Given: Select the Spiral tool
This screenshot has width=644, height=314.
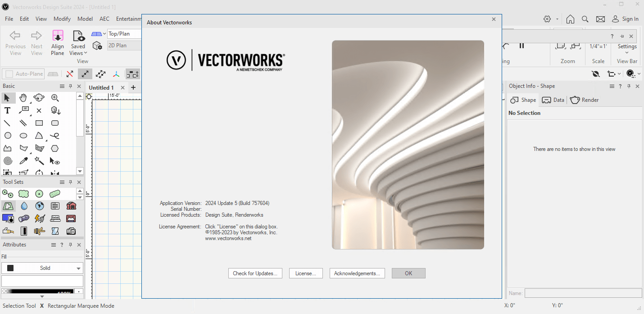Looking at the screenshot, I should pos(8,161).
